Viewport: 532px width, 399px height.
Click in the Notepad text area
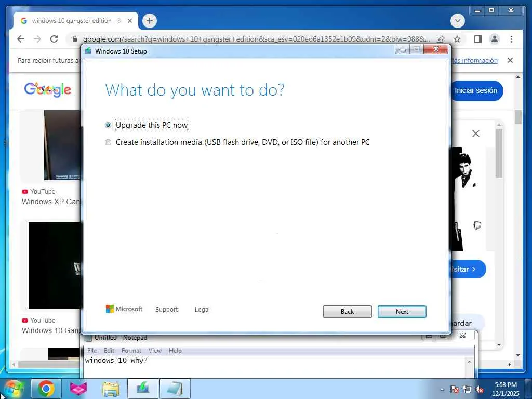coord(275,367)
